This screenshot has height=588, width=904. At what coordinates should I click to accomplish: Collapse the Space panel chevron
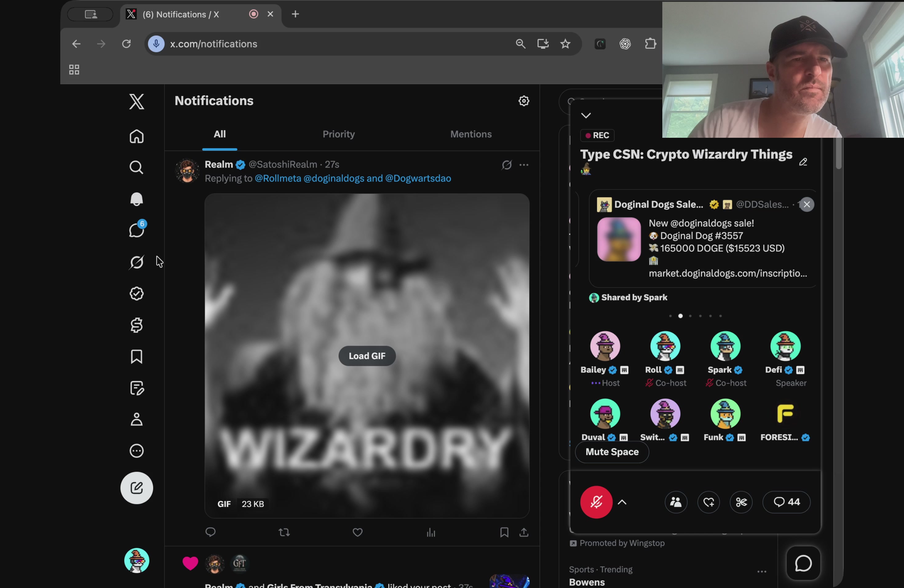(586, 115)
